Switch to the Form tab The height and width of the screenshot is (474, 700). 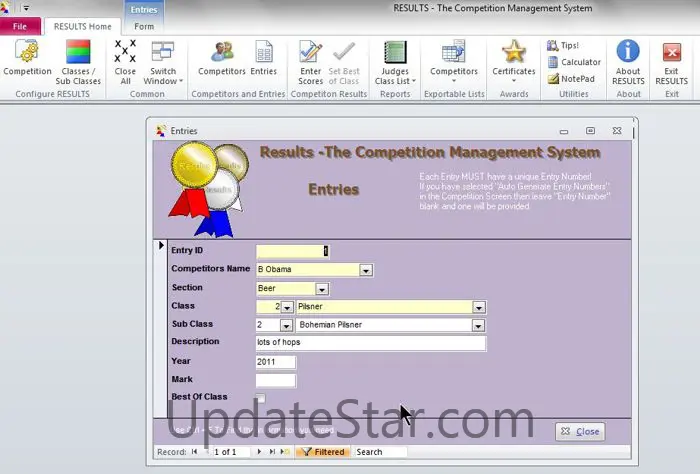click(x=144, y=26)
